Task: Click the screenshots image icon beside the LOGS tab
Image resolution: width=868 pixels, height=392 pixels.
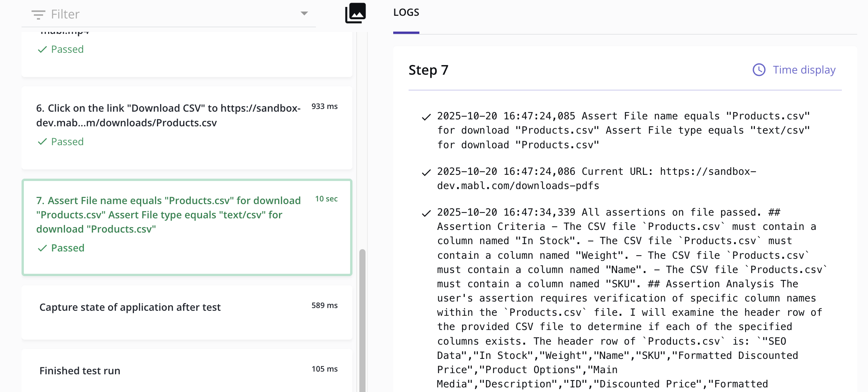Action: pyautogui.click(x=355, y=13)
